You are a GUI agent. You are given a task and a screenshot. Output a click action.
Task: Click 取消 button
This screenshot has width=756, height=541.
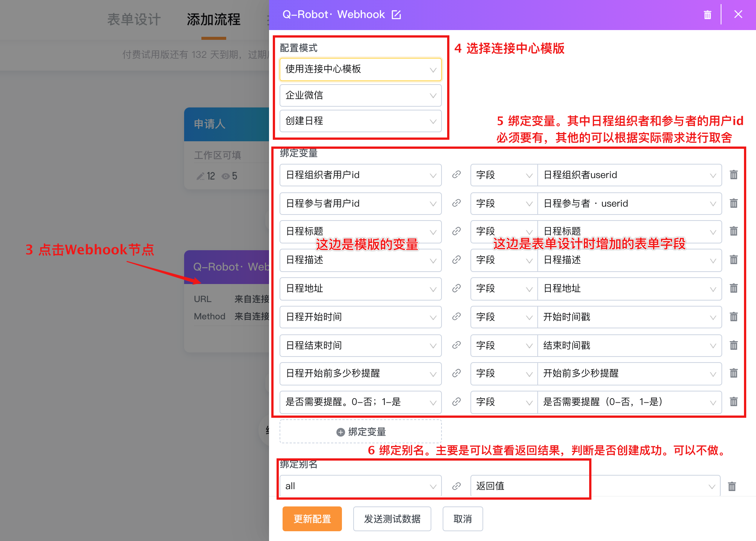pos(463,519)
